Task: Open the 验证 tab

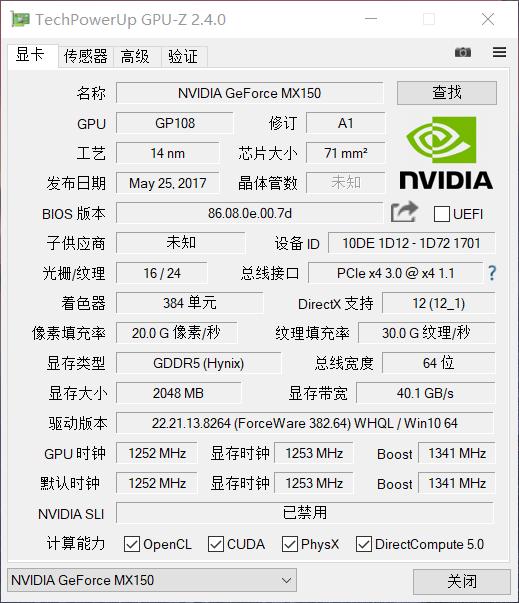Action: coord(183,57)
